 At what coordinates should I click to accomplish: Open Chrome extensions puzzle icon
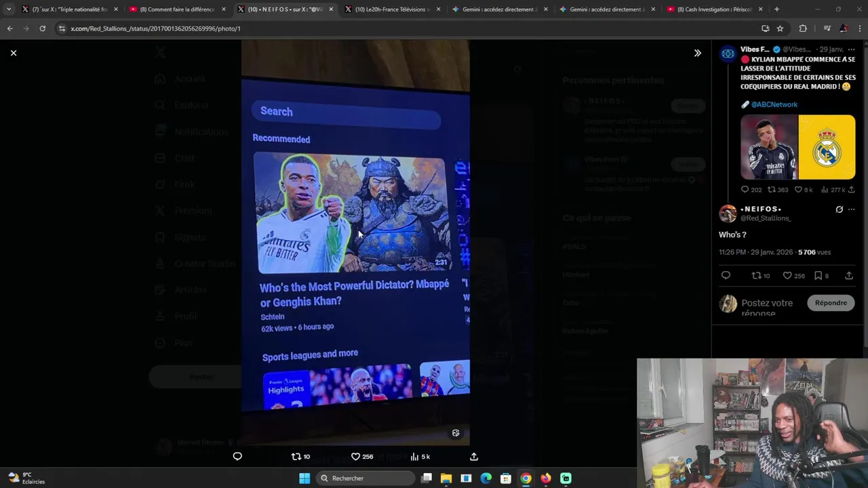(803, 28)
